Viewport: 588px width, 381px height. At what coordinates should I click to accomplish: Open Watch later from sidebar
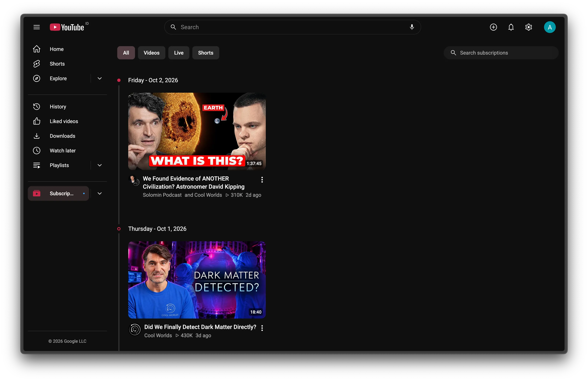[62, 150]
